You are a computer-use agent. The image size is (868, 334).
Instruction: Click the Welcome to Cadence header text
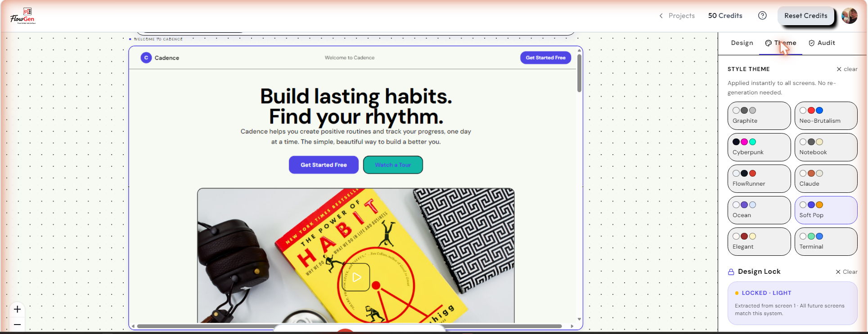[350, 58]
